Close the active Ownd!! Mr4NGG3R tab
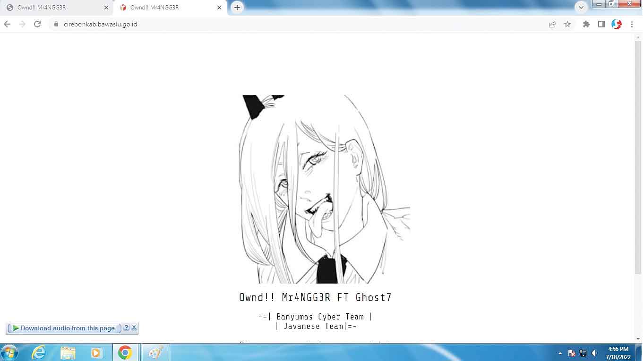 (219, 8)
